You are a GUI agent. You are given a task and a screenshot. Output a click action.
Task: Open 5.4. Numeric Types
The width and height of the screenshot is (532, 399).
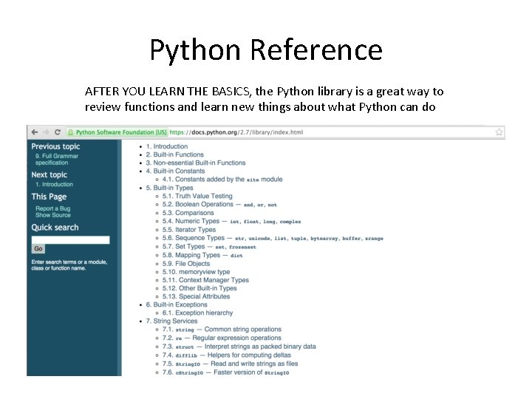pyautogui.click(x=231, y=221)
